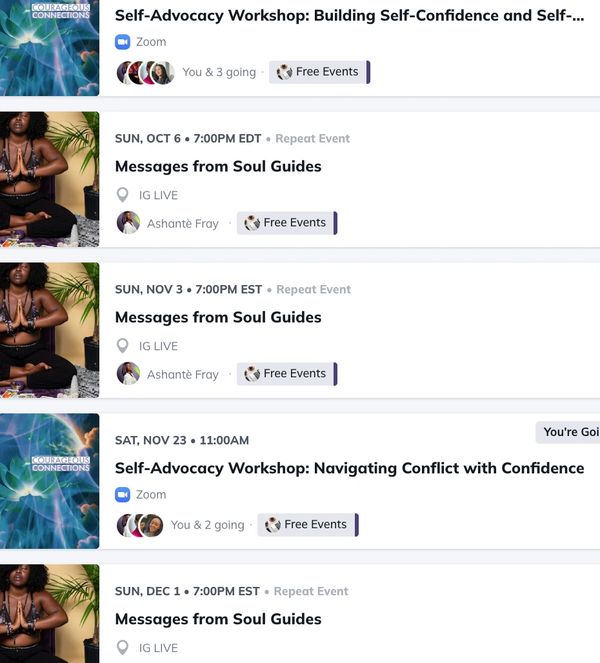Open attendee avatars beside 'You & 2 going'
The width and height of the screenshot is (600, 663).
(140, 525)
